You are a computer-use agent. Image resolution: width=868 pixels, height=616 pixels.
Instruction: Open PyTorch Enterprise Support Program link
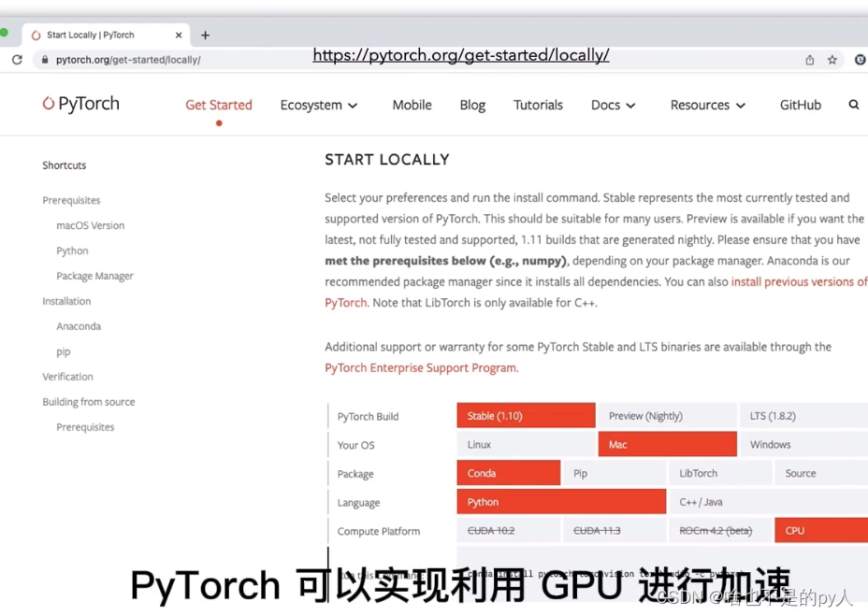[421, 368]
